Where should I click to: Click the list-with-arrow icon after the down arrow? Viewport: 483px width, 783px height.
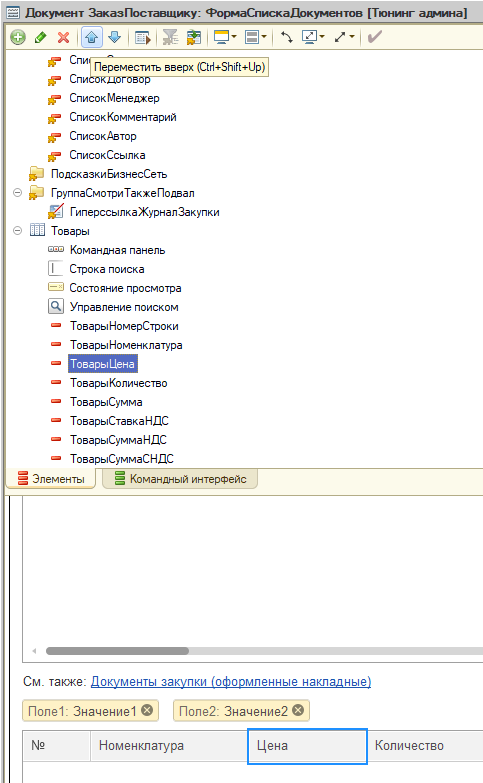(x=142, y=37)
